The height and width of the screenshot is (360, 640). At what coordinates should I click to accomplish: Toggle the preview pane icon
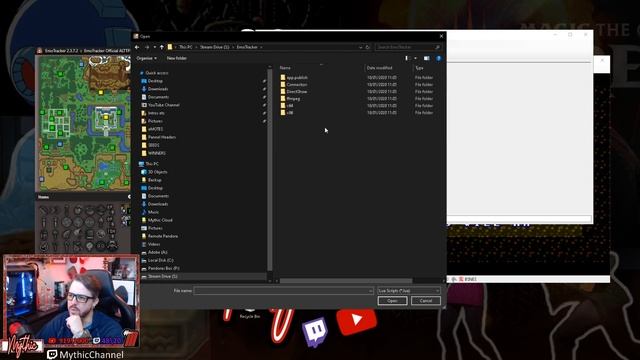pos(427,58)
